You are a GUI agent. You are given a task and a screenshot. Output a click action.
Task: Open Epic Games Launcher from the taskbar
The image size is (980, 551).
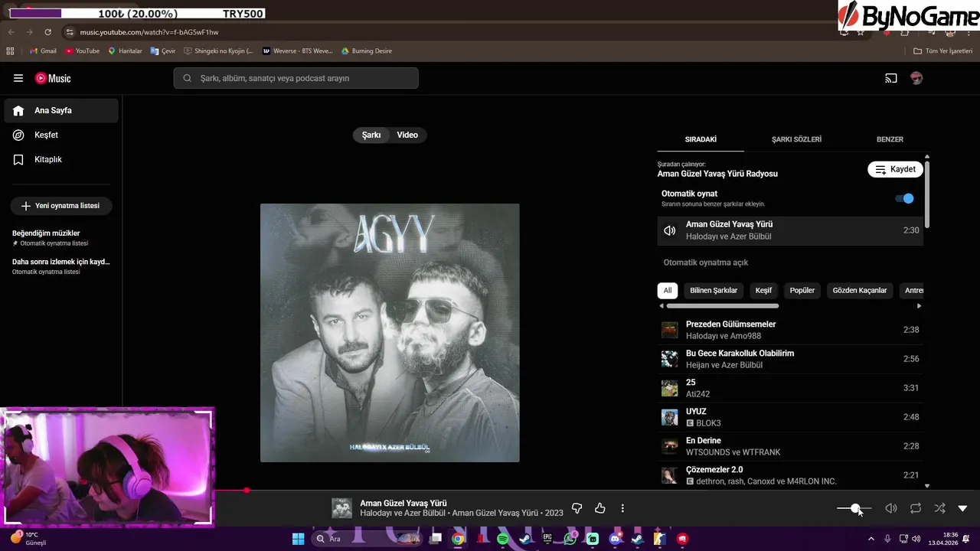pyautogui.click(x=547, y=539)
